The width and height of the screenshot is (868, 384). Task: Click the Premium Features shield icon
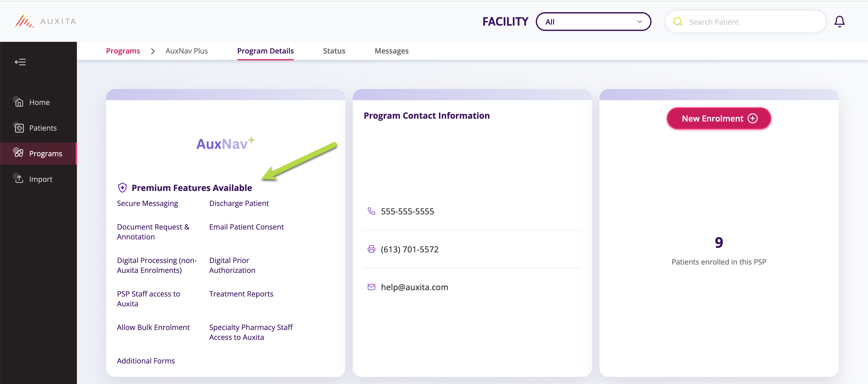coord(122,188)
